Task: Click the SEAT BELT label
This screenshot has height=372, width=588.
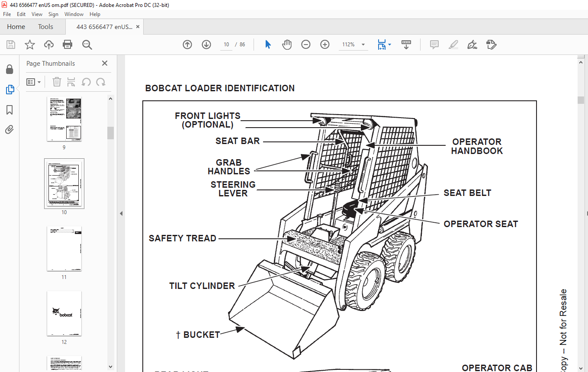Action: (467, 193)
